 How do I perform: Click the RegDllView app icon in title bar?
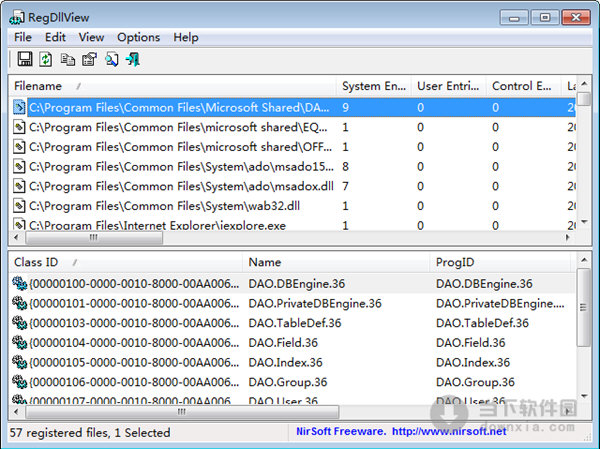click(17, 17)
